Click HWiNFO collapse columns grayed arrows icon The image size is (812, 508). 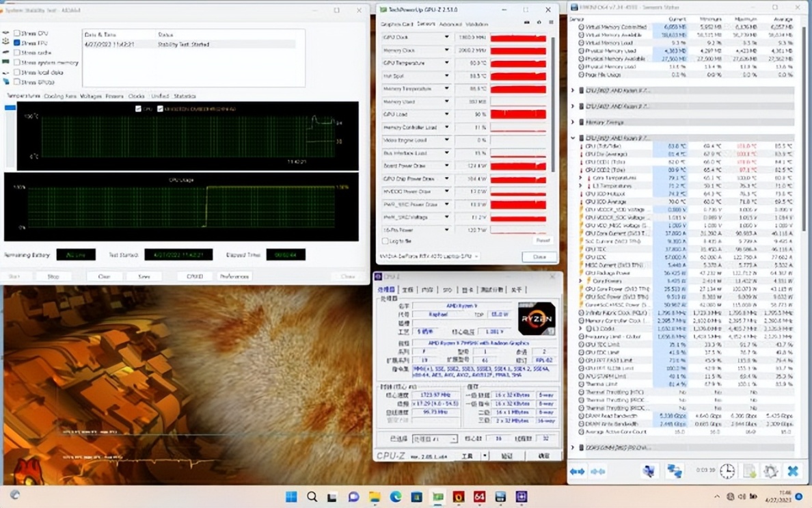point(598,472)
